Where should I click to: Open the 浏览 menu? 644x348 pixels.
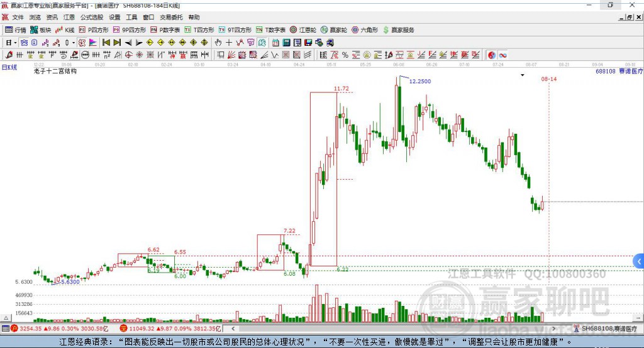(x=35, y=17)
